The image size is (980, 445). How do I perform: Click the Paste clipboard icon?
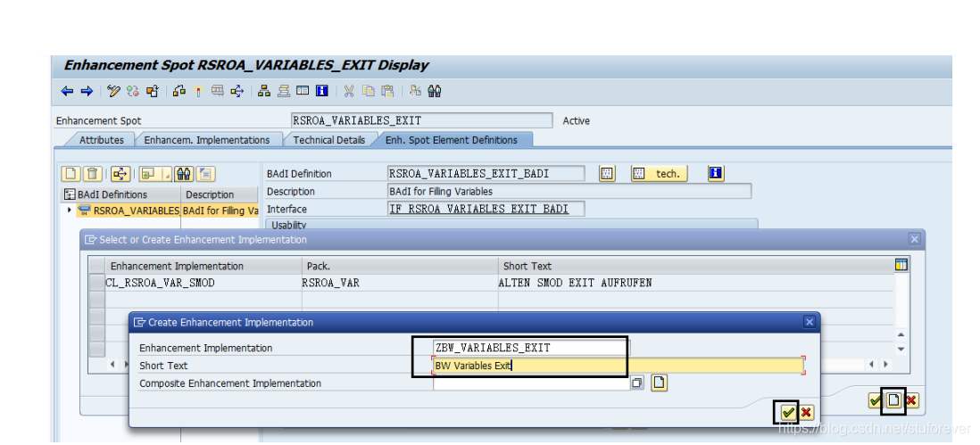[x=387, y=92]
